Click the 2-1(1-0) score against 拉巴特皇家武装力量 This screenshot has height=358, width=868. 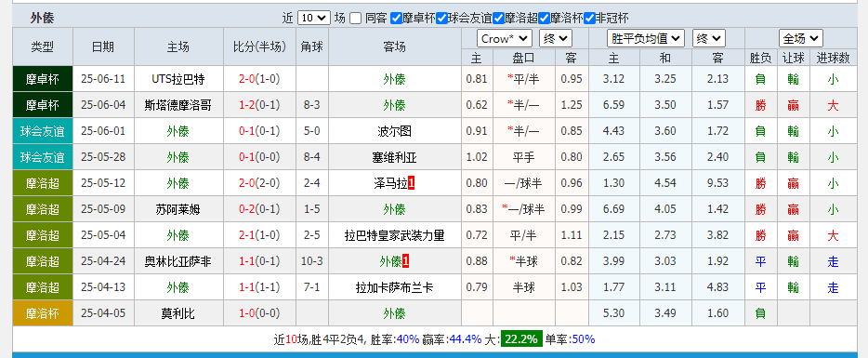click(259, 235)
